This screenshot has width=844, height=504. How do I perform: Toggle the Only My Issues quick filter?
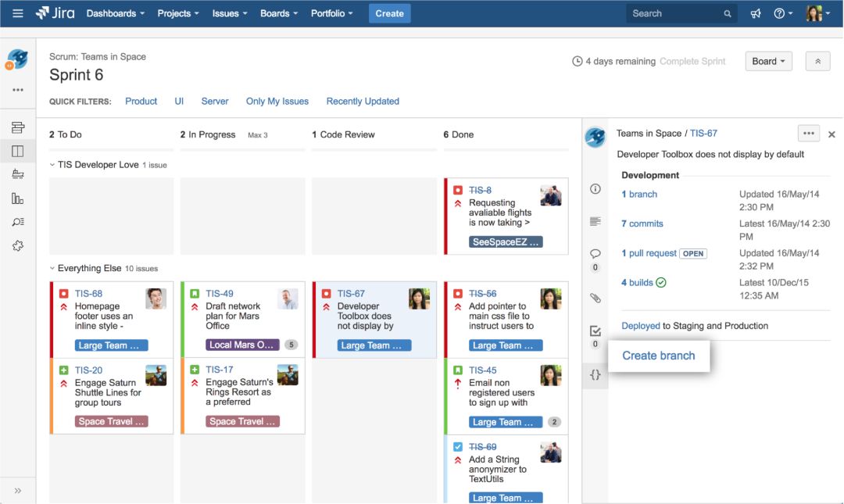pos(277,102)
